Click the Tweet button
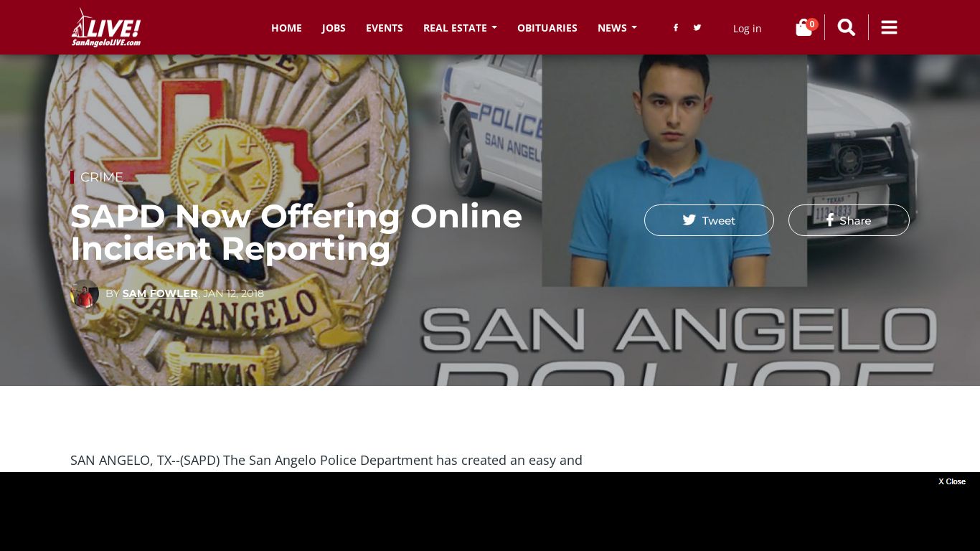 (709, 220)
